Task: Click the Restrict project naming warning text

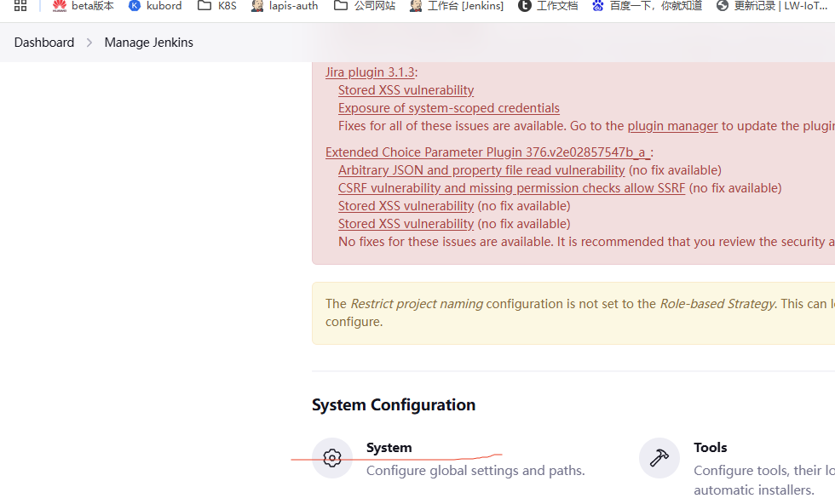Action: click(417, 304)
